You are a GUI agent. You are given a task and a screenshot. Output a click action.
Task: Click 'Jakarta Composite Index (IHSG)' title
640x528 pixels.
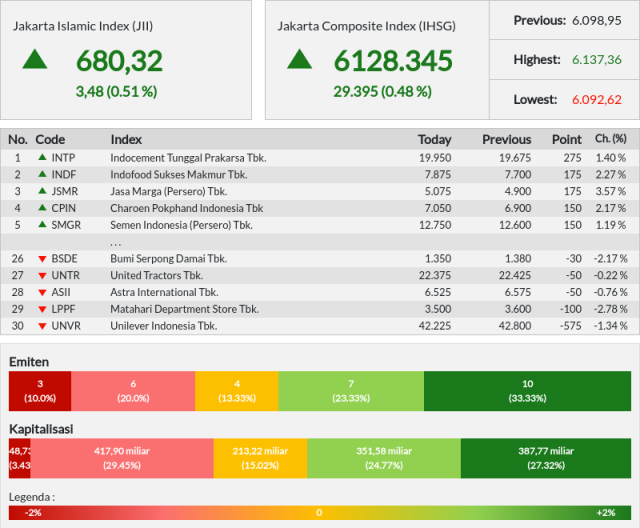coord(367,26)
